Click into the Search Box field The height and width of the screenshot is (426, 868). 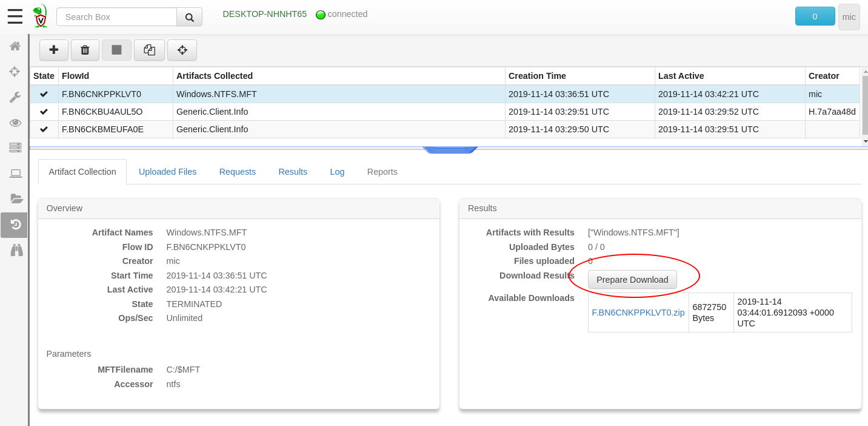tap(116, 17)
